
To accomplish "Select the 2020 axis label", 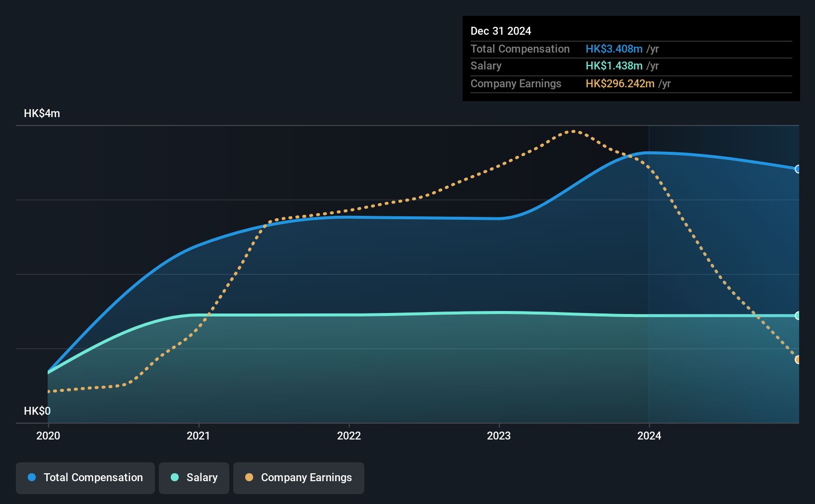I will point(48,436).
